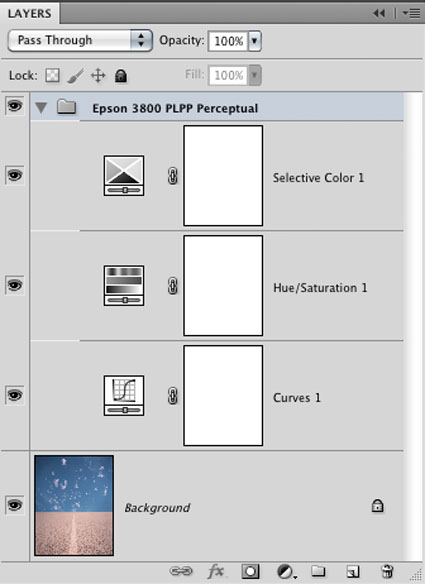Add a layer mask using bottom icon

(x=250, y=571)
